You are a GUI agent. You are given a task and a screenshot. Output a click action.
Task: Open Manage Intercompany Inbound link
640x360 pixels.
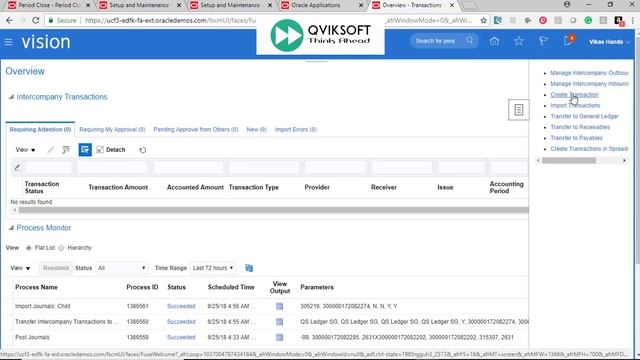[589, 84]
